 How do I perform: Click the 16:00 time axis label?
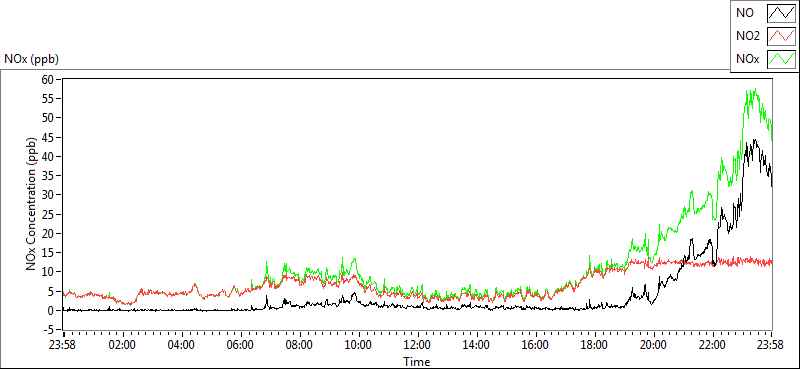(x=536, y=344)
